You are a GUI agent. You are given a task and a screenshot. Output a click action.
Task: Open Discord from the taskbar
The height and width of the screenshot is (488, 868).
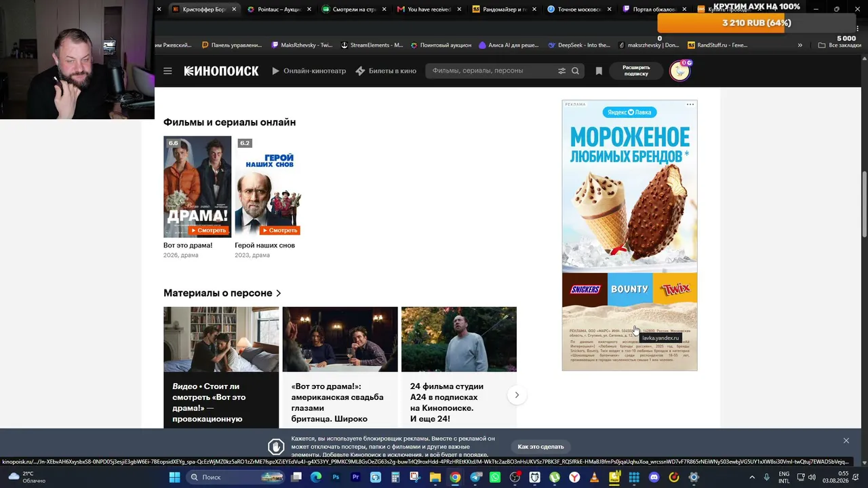[654, 477]
